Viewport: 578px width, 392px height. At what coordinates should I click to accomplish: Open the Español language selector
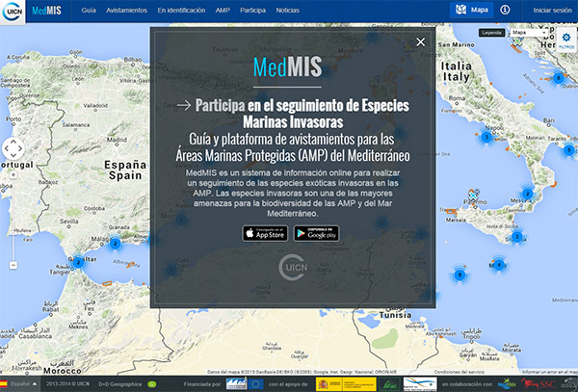pos(19,384)
